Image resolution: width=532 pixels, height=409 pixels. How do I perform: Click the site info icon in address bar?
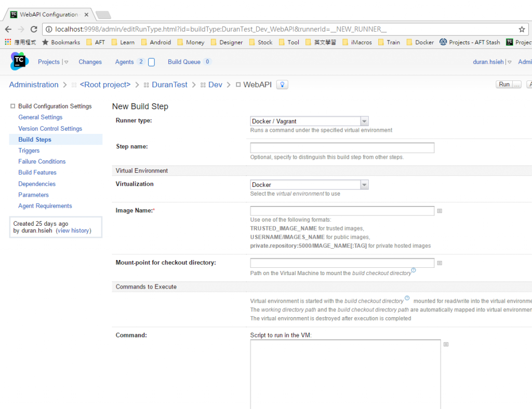tap(49, 30)
